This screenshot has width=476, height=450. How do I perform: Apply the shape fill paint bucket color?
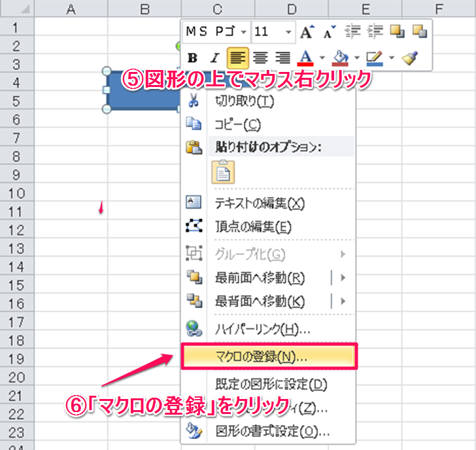(x=341, y=58)
